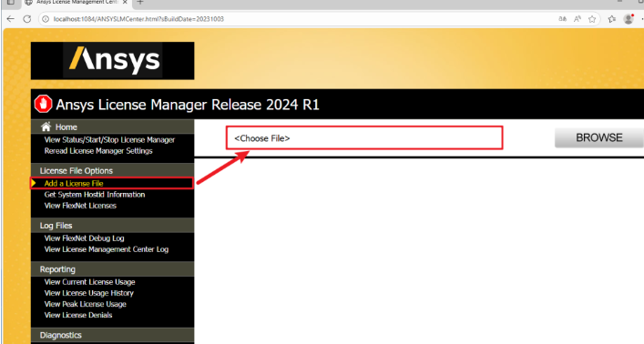Click the red stop status icon
The width and height of the screenshot is (644, 344).
43,104
